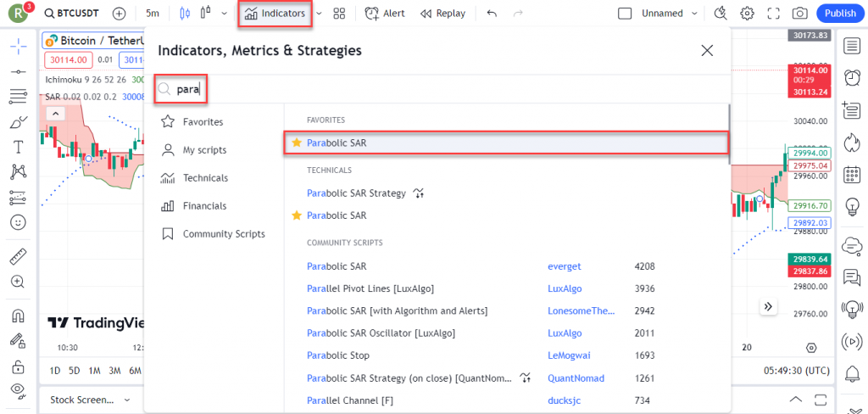Select the Text annotation tool
868x414 pixels.
pyautogui.click(x=19, y=147)
